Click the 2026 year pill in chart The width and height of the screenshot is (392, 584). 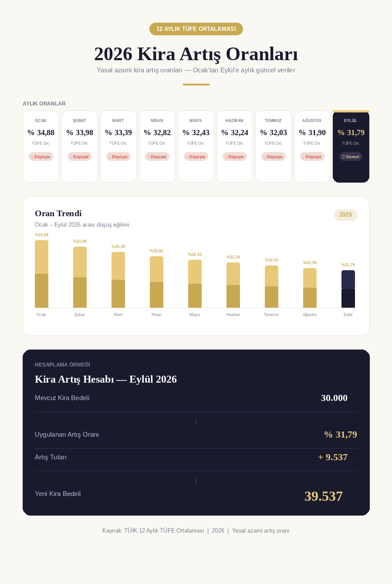[x=346, y=215]
